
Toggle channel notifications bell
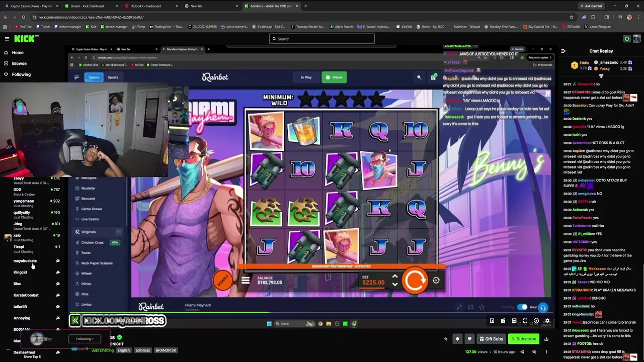[457, 339]
